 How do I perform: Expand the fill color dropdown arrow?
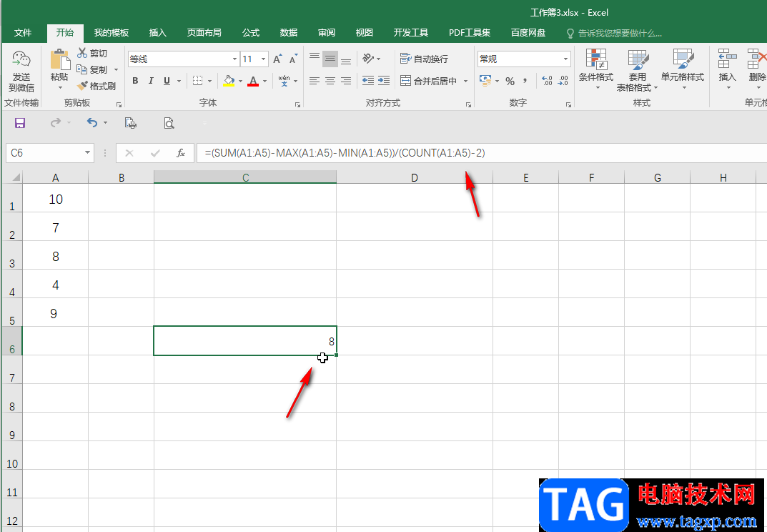click(x=240, y=82)
